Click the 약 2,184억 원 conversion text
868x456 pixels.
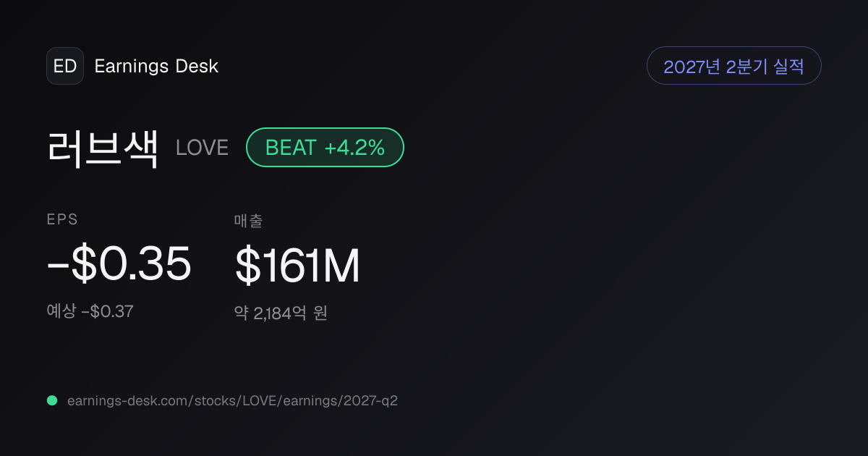(x=281, y=313)
